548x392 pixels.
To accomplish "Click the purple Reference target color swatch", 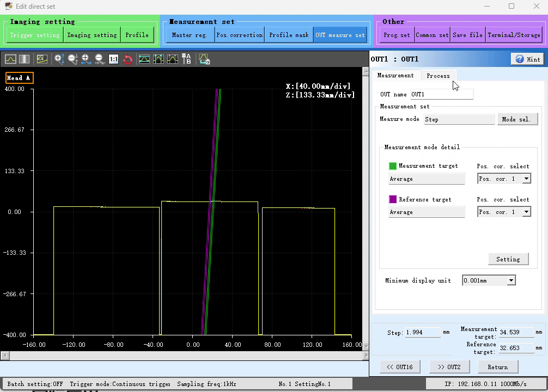I will 393,199.
